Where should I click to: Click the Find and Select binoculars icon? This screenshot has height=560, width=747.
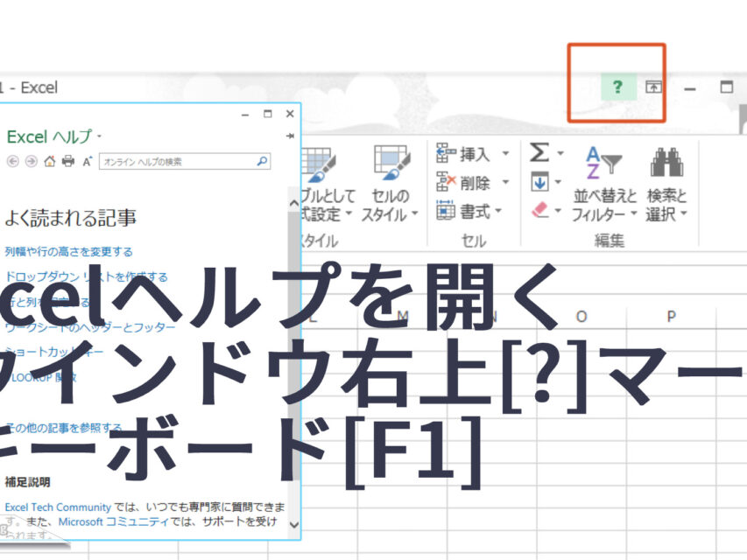(x=667, y=163)
